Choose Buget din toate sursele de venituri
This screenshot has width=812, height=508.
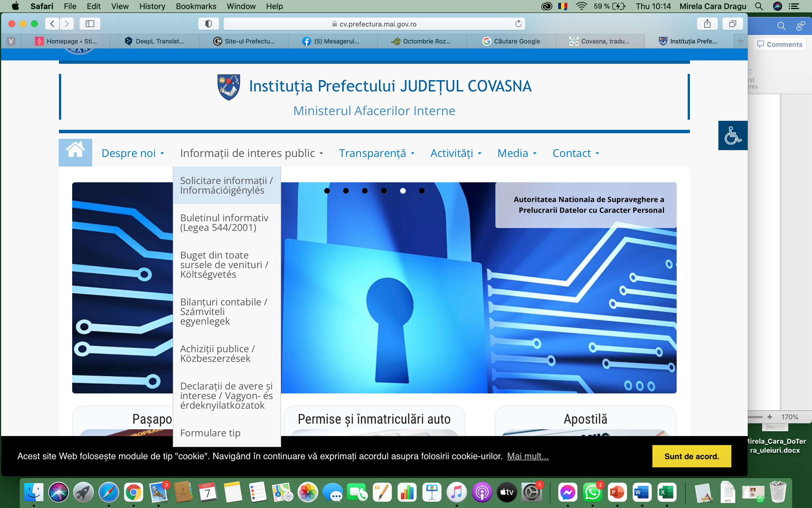227,264
